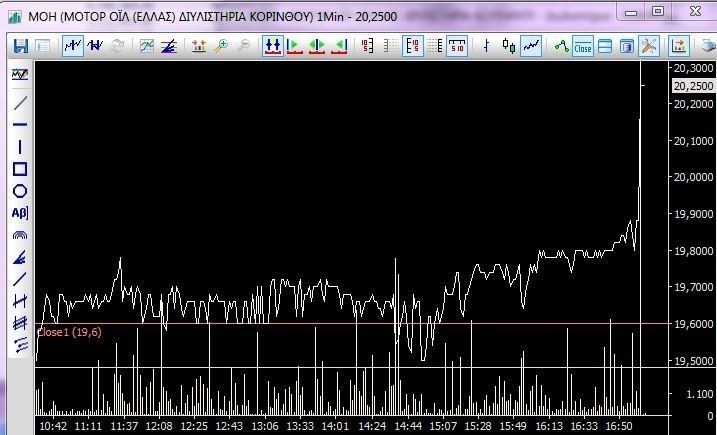Click the 14:44 time axis marker
This screenshot has height=435, width=717.
(408, 426)
